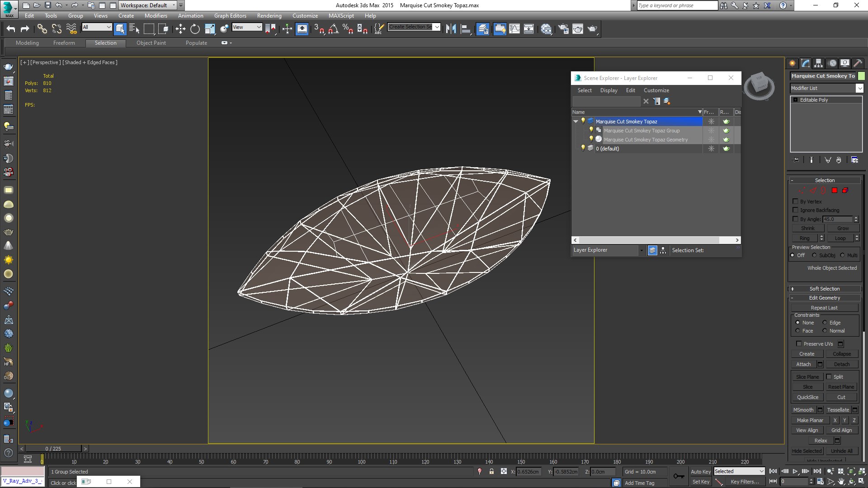The image size is (868, 488).
Task: Open the selection filter All dropdown
Action: 97,27
